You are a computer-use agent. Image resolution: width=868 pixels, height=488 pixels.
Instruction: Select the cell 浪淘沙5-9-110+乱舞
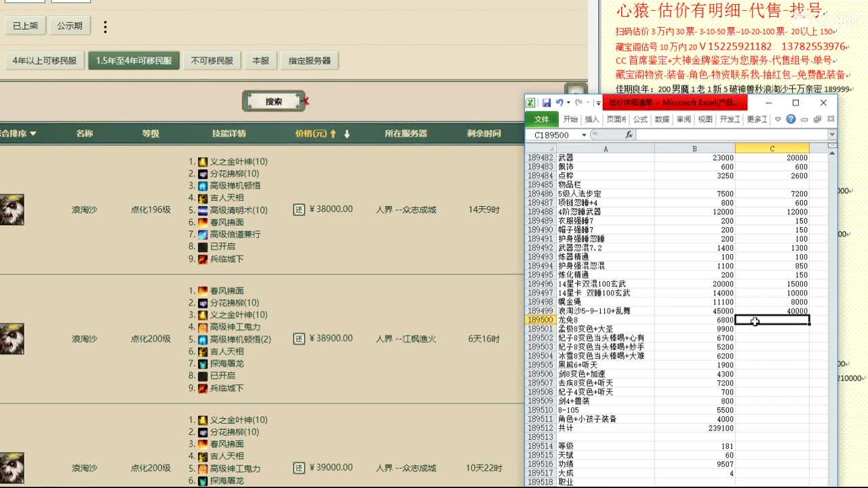(606, 311)
